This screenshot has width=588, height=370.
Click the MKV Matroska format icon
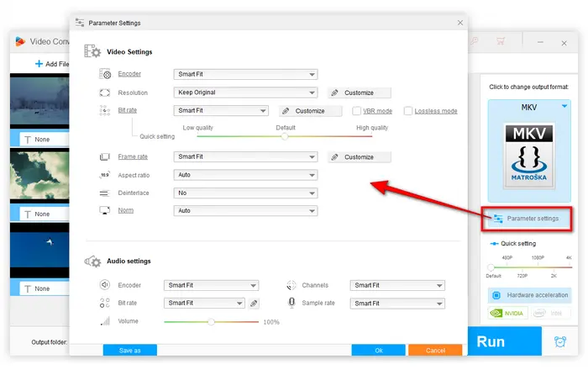[529, 156]
